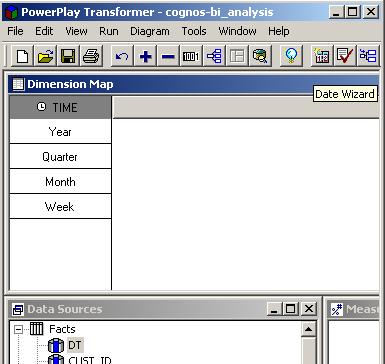Screen dimensions: 385x364
Task: Maximize the Data Sources panel
Action: (x=290, y=309)
